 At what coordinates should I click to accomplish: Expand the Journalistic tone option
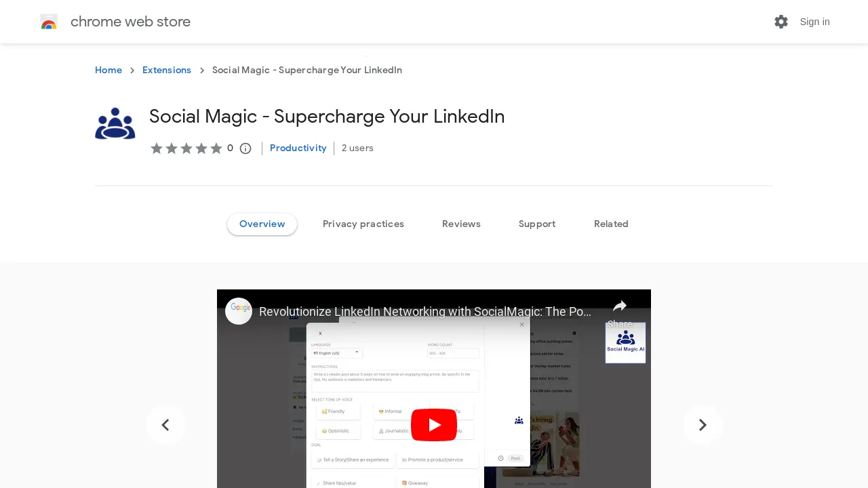pos(395,430)
